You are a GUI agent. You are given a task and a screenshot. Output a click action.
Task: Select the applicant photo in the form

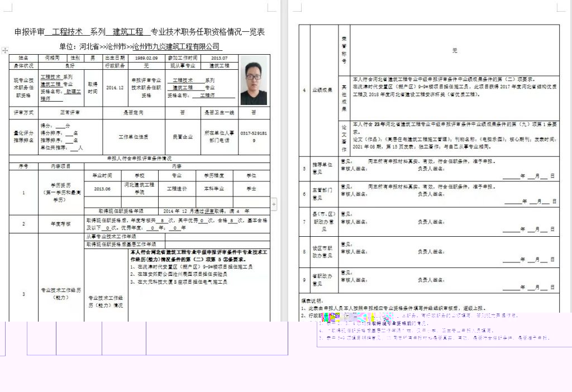(x=254, y=81)
